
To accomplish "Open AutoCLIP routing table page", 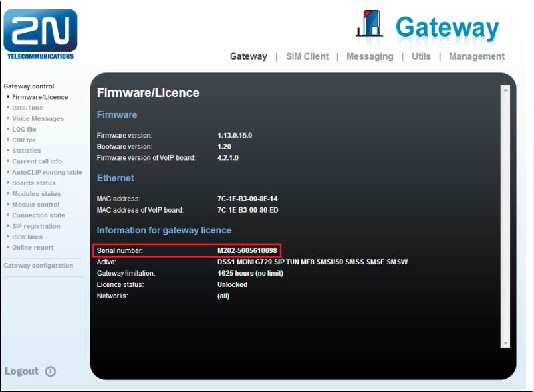I will [47, 172].
